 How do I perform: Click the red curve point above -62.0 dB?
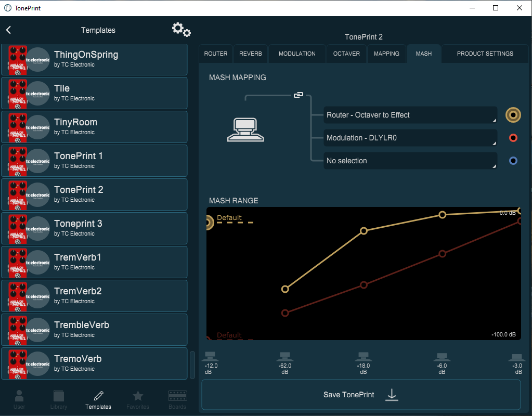click(285, 313)
